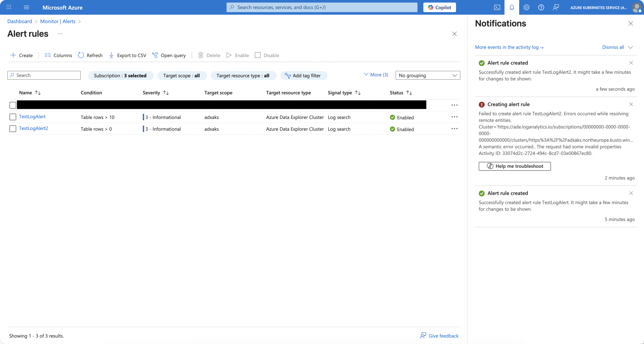This screenshot has height=344, width=644.
Task: Refresh the alert rules list
Action: click(90, 55)
